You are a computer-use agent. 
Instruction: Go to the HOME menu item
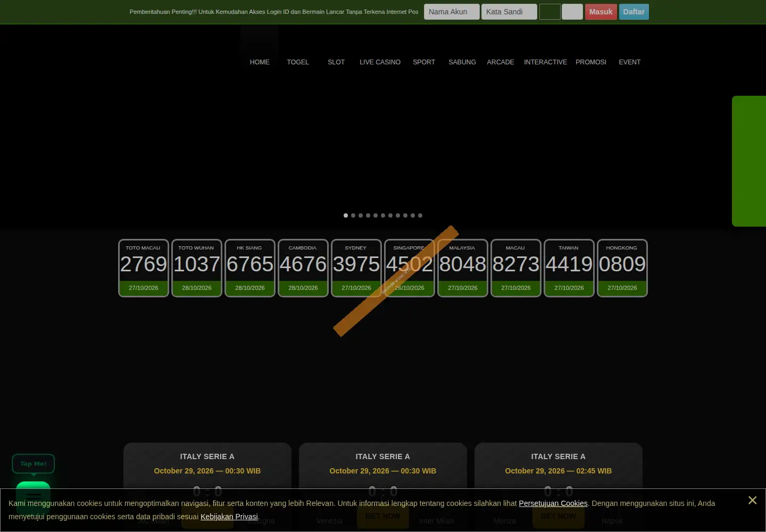[260, 62]
